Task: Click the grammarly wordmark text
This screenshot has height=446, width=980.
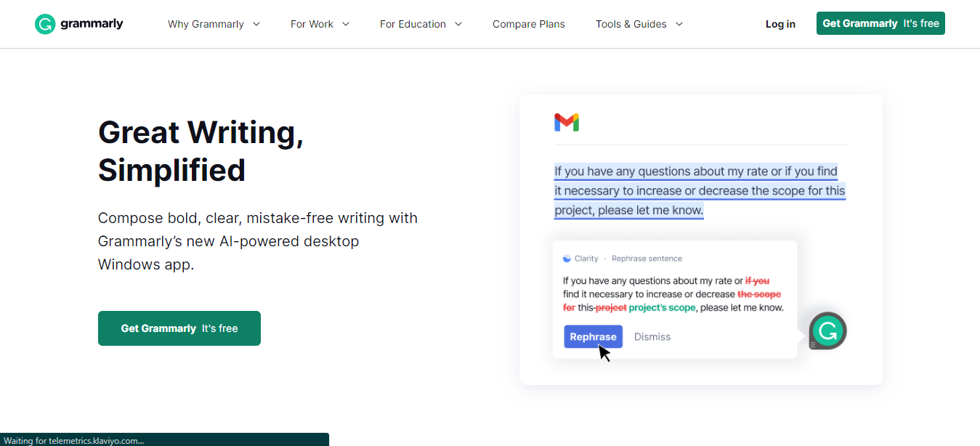Action: [92, 24]
